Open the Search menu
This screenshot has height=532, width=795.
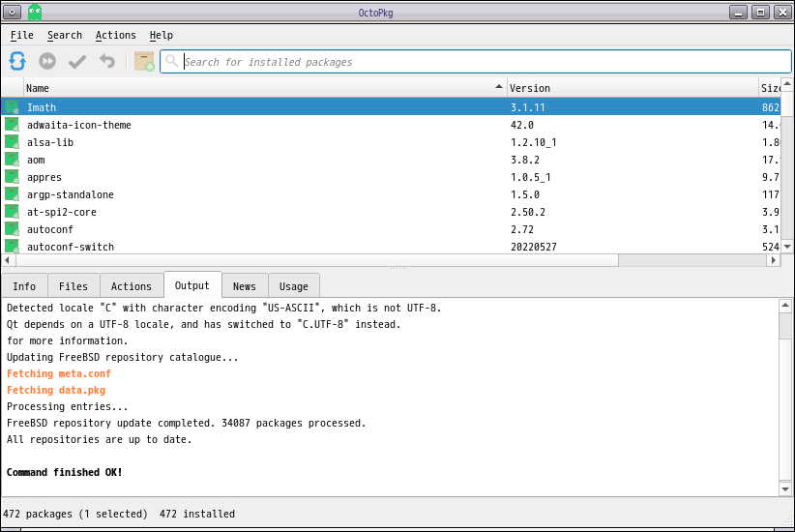pyautogui.click(x=65, y=35)
